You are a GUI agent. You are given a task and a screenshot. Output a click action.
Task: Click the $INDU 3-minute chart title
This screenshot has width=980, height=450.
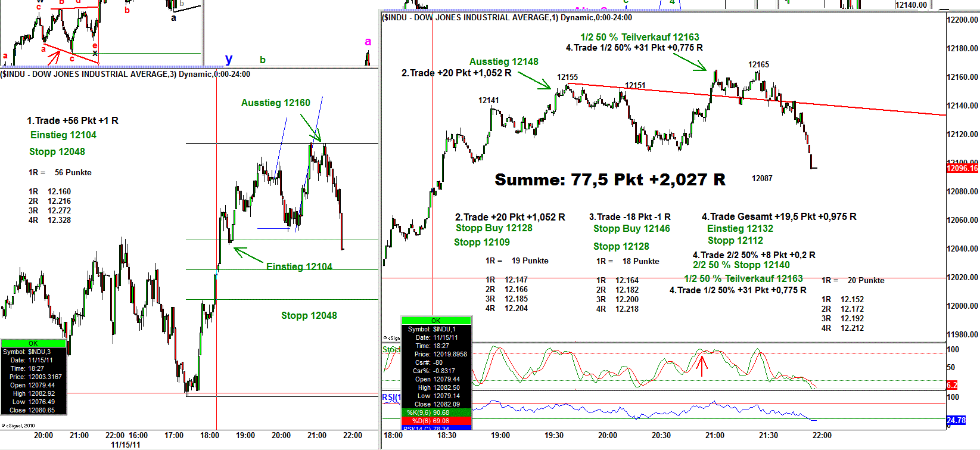tap(125, 75)
